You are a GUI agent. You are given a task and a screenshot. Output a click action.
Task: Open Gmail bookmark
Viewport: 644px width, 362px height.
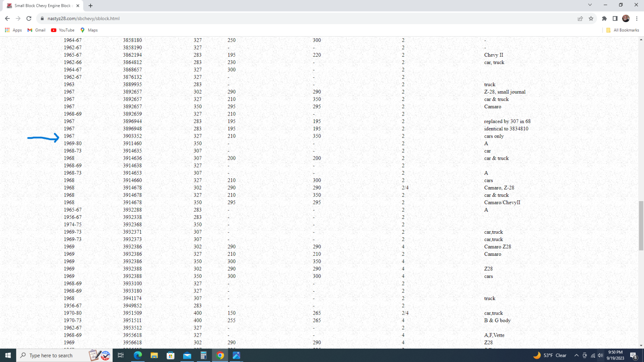[x=36, y=30]
